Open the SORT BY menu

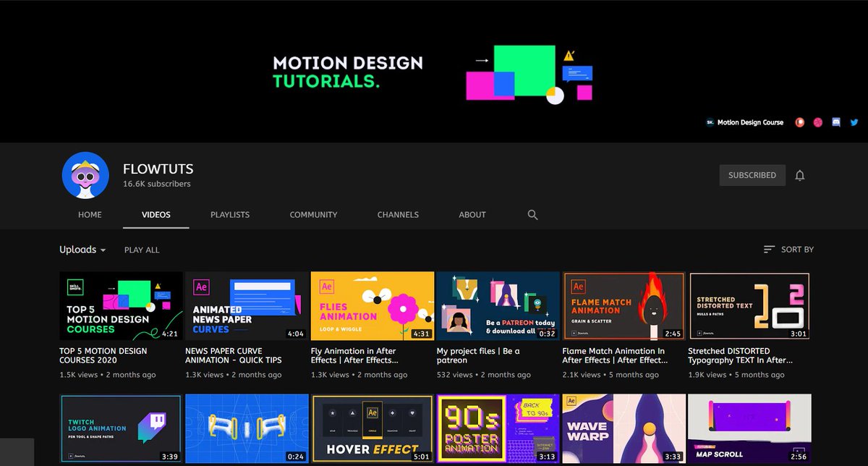tap(788, 249)
